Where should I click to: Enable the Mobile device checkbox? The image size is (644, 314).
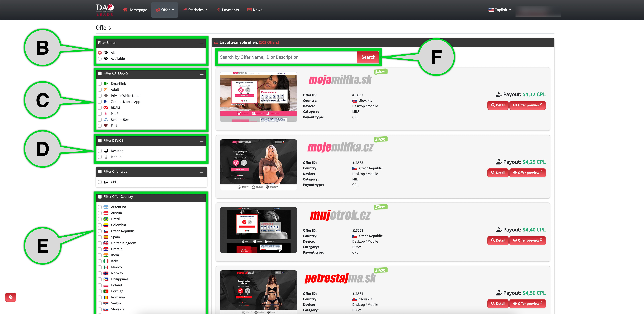pos(100,157)
